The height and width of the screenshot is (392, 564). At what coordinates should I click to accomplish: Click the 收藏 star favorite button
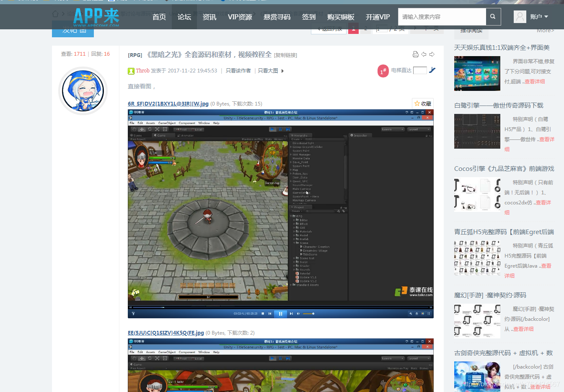point(423,103)
